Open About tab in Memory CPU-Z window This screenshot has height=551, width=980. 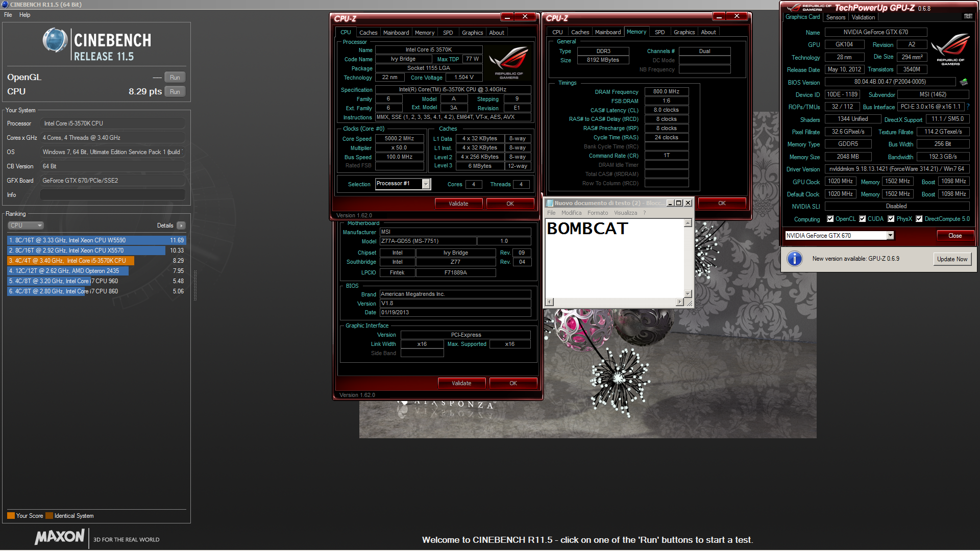(x=708, y=32)
